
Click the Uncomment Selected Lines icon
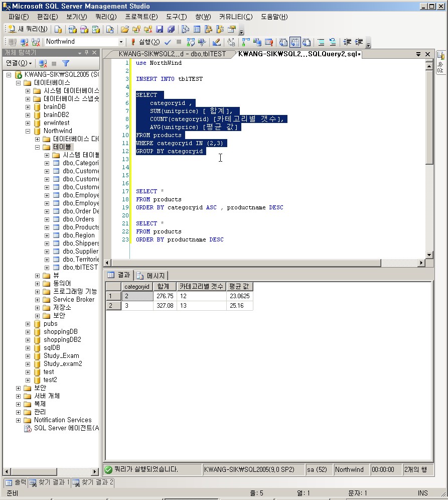pyautogui.click(x=333, y=42)
